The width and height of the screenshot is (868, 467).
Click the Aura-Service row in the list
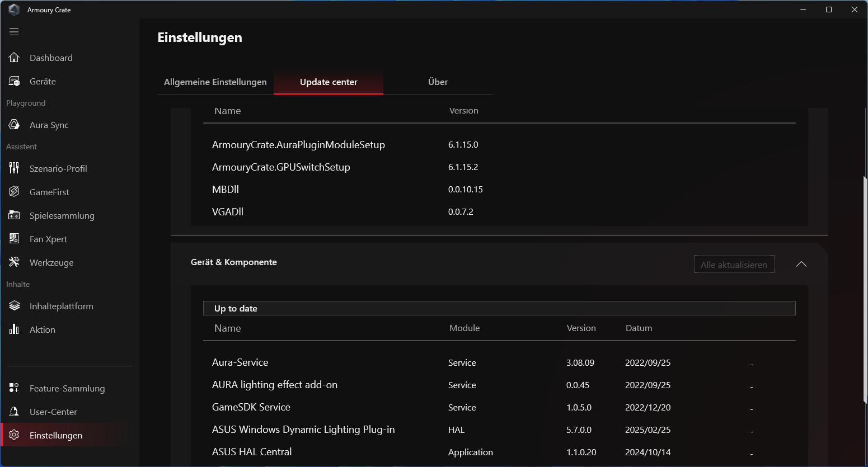click(240, 362)
